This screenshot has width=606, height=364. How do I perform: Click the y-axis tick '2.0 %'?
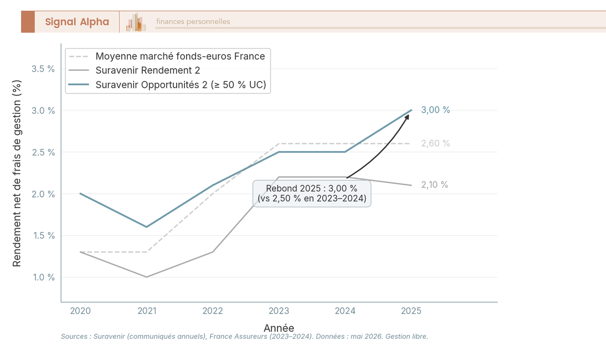tap(43, 194)
